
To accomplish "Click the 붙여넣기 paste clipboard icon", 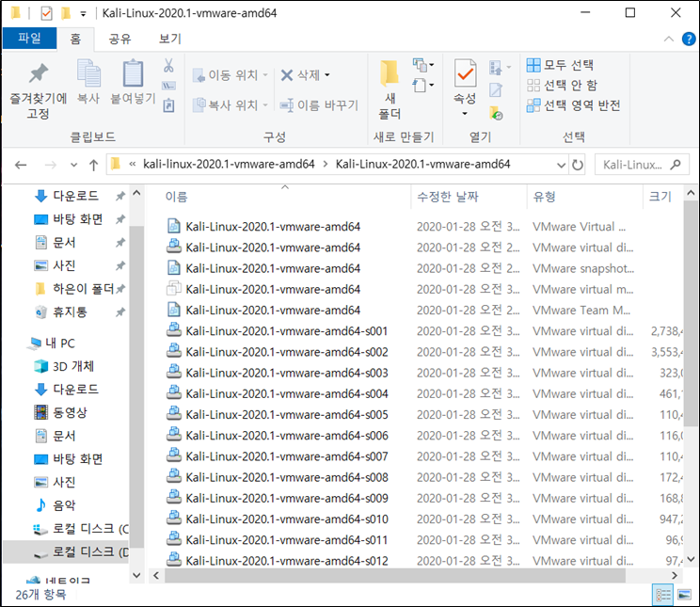I will pyautogui.click(x=133, y=73).
